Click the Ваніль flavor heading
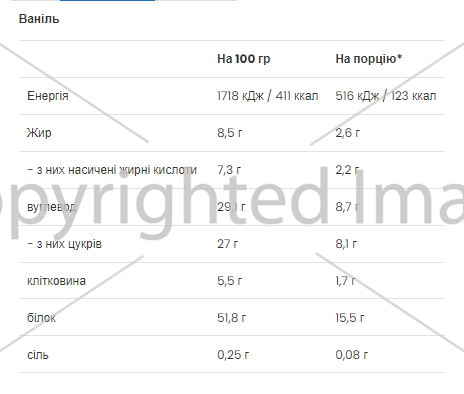464x394 pixels. coord(39,19)
